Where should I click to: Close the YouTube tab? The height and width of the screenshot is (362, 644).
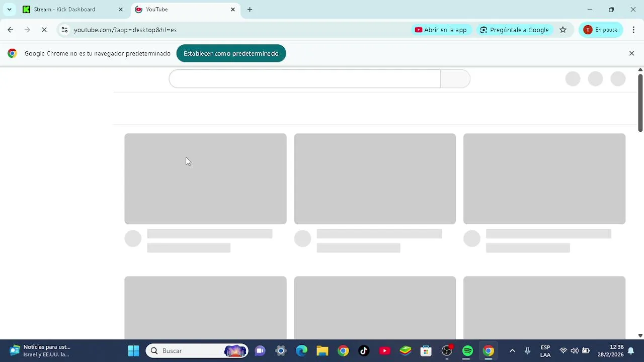[232, 9]
